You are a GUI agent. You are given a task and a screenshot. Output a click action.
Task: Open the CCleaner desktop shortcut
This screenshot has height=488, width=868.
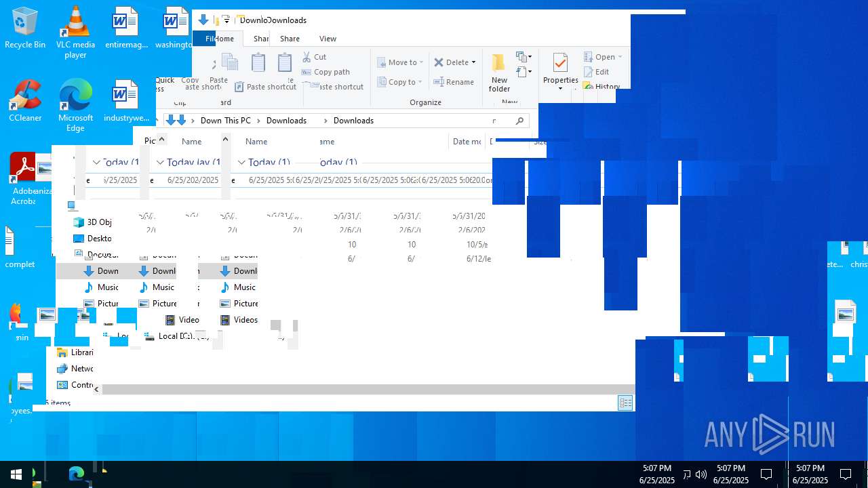click(25, 101)
